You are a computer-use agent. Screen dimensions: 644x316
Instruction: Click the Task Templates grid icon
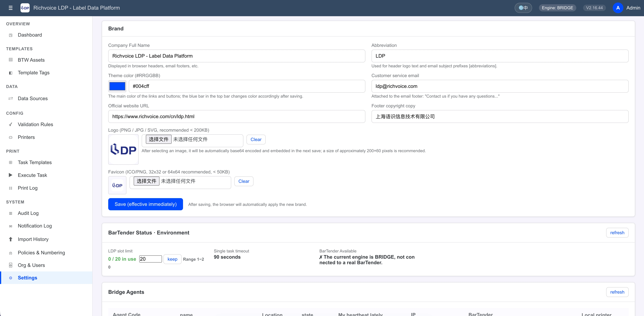tap(11, 163)
